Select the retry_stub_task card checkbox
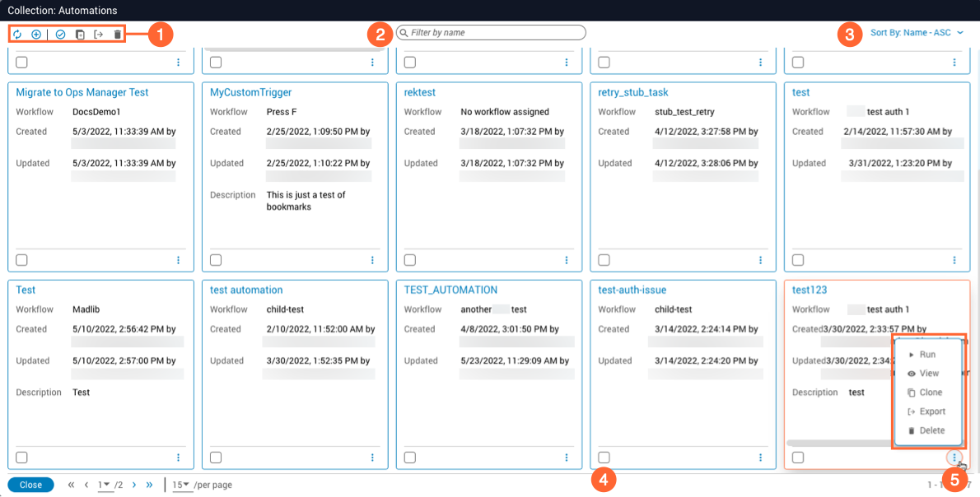 tap(604, 260)
